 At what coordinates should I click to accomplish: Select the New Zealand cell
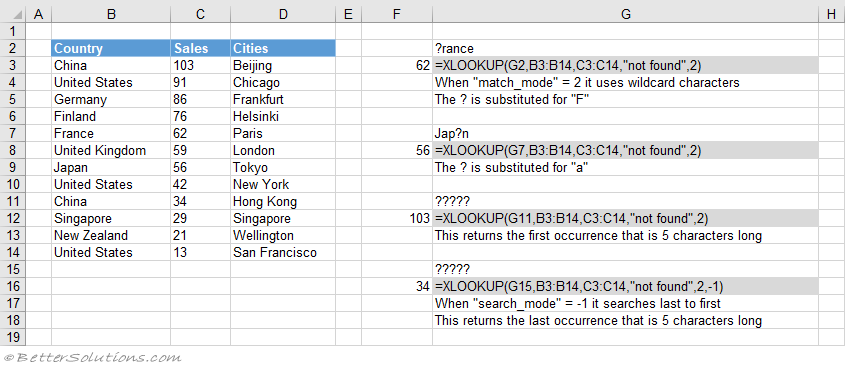pyautogui.click(x=111, y=235)
